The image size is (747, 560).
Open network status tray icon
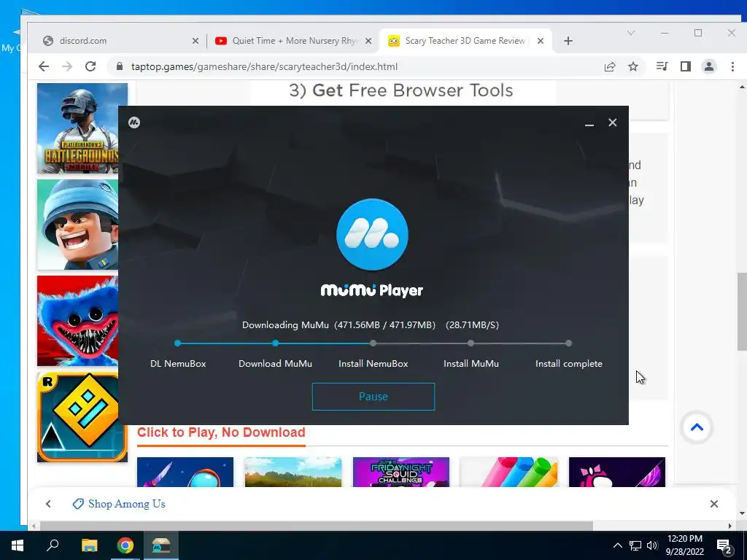tap(635, 545)
